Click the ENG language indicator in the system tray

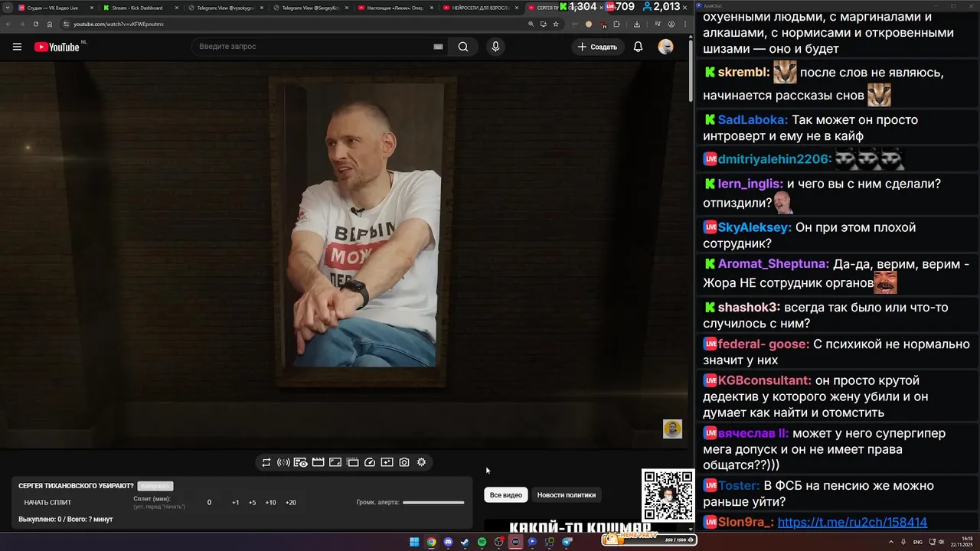(919, 542)
